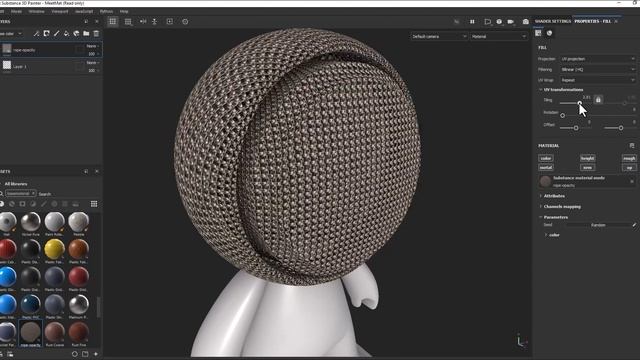640x360 pixels.
Task: Select the yellow plastic material thumbnail
Action: coord(54,249)
